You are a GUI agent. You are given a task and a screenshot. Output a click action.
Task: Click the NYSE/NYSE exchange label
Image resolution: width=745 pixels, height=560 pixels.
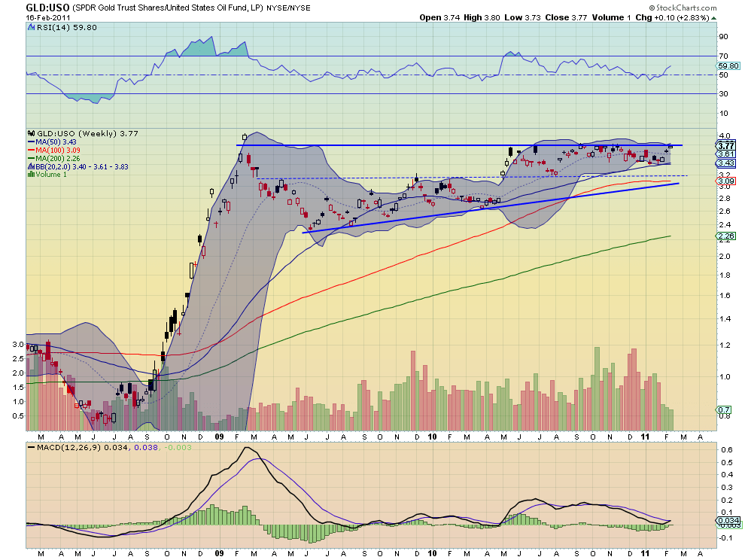(x=288, y=8)
